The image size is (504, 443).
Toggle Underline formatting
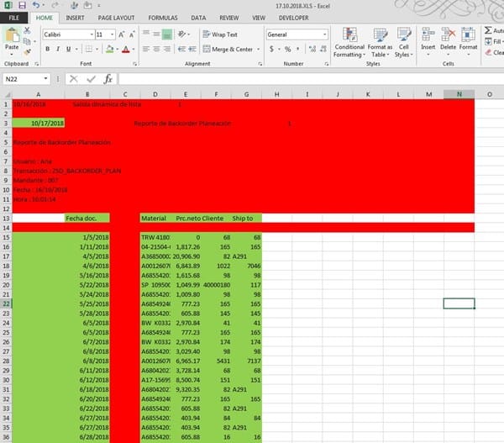coord(69,49)
